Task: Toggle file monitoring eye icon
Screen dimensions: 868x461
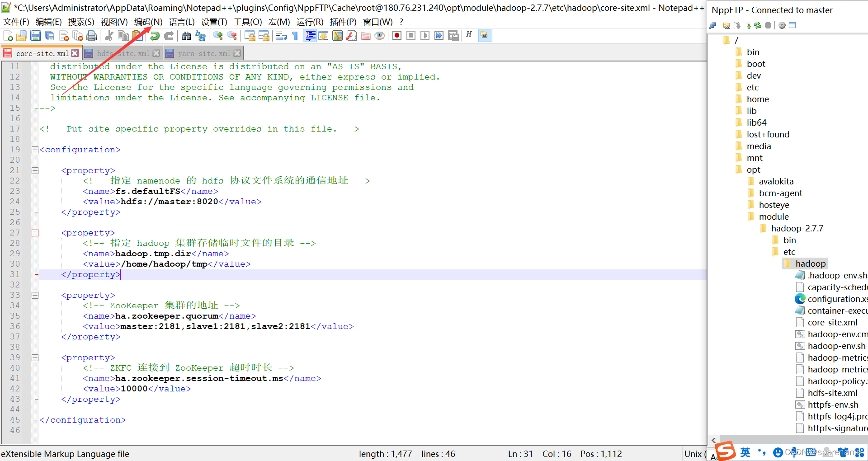Action: point(380,36)
